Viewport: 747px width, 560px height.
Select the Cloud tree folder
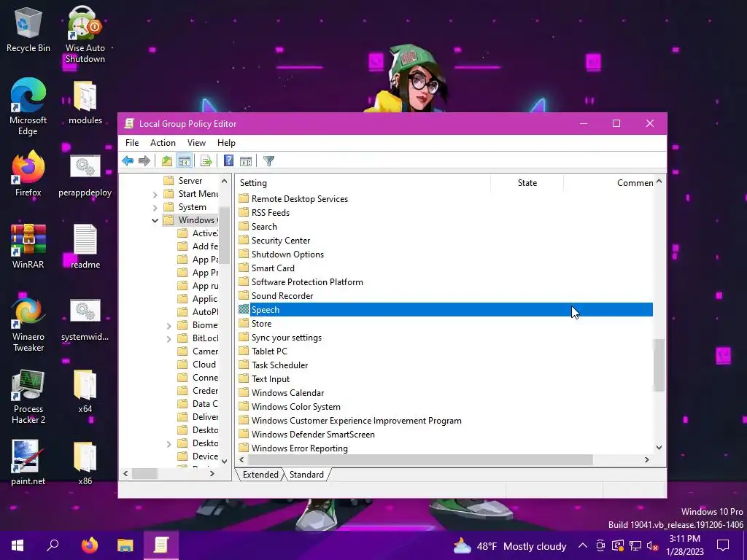pos(204,365)
